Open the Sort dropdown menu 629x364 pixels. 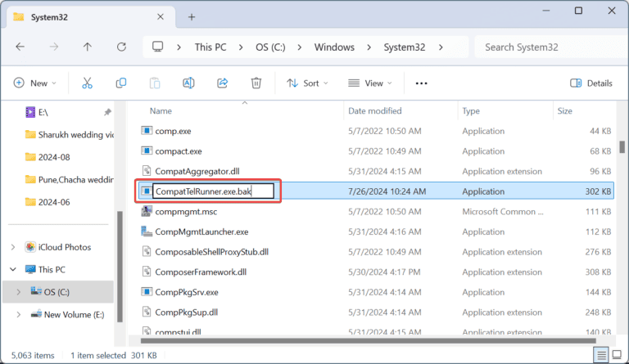(307, 83)
